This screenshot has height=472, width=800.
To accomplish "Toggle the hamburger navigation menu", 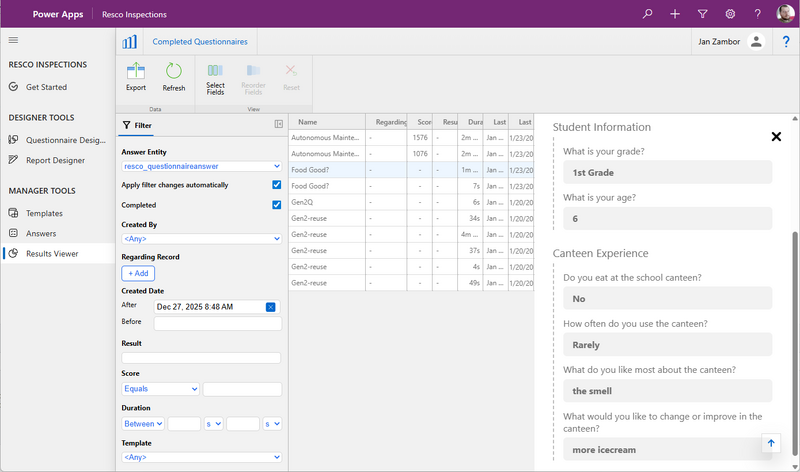I will click(14, 40).
